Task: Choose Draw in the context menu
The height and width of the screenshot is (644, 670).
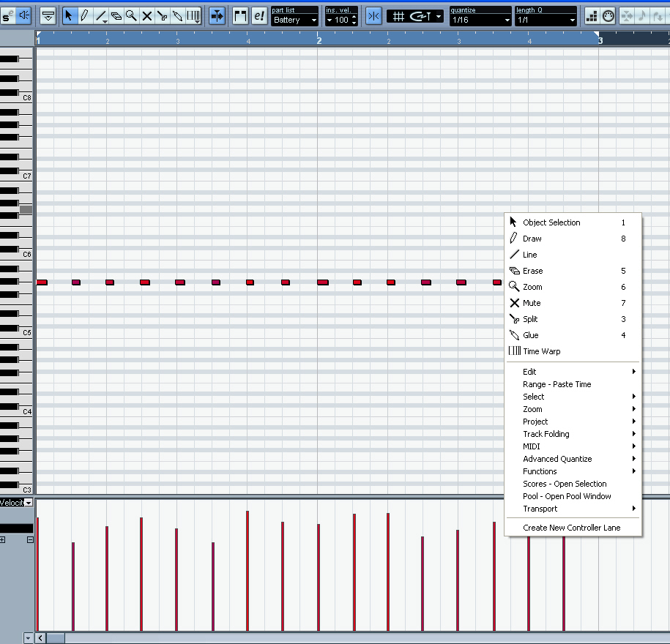Action: 573,239
